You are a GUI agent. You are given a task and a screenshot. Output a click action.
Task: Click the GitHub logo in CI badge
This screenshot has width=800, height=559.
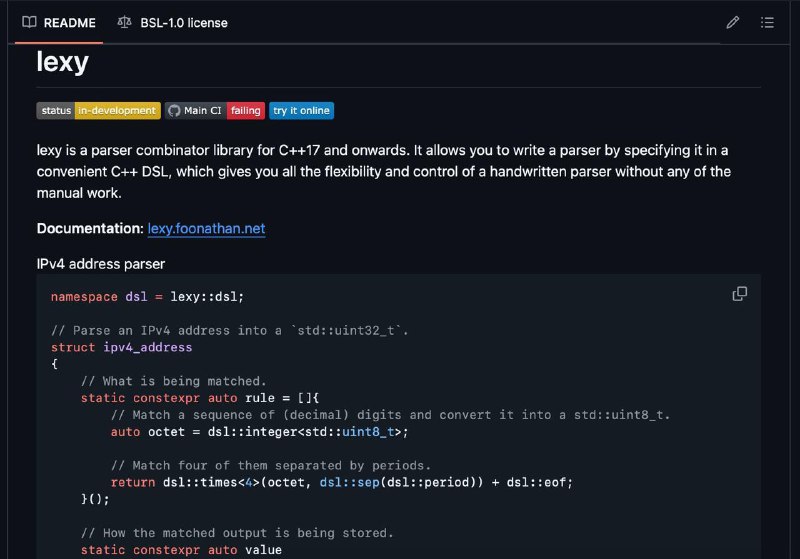point(174,111)
